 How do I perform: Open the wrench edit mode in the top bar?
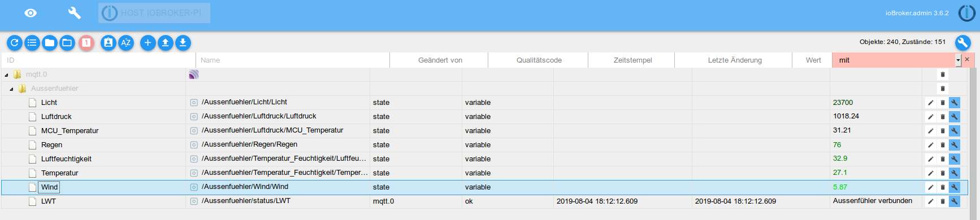pyautogui.click(x=74, y=13)
